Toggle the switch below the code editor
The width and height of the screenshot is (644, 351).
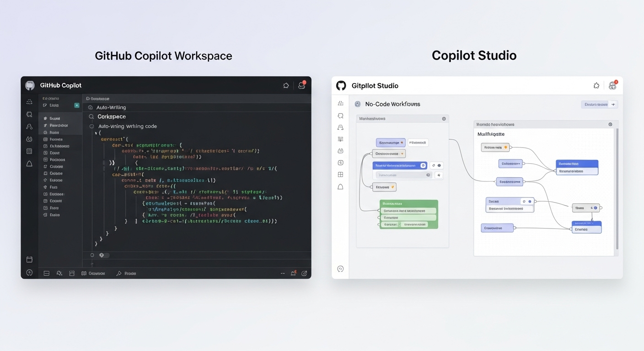[104, 255]
